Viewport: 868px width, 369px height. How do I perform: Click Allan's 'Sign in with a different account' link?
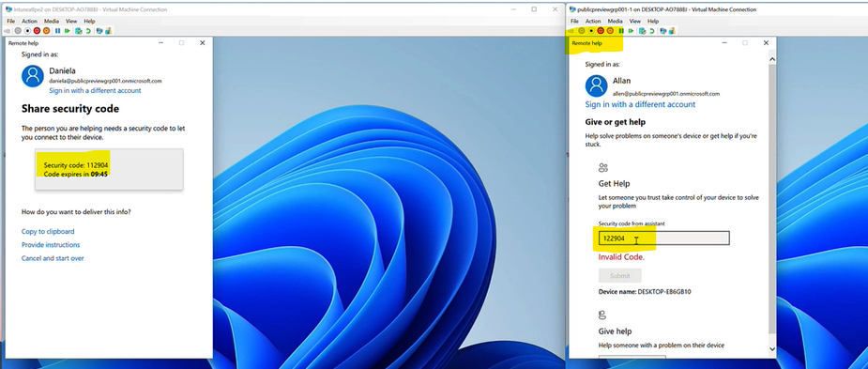click(x=641, y=105)
